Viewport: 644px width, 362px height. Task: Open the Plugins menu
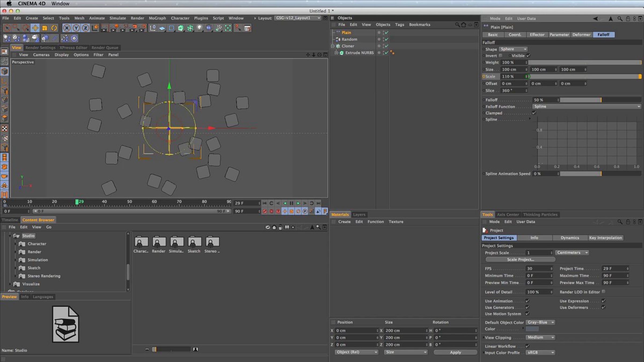pos(201,18)
